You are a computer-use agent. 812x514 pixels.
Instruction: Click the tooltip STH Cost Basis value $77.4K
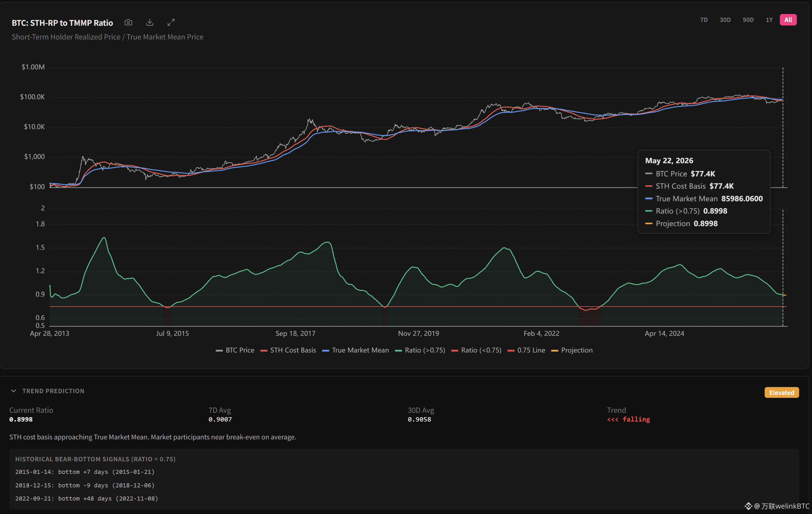722,186
